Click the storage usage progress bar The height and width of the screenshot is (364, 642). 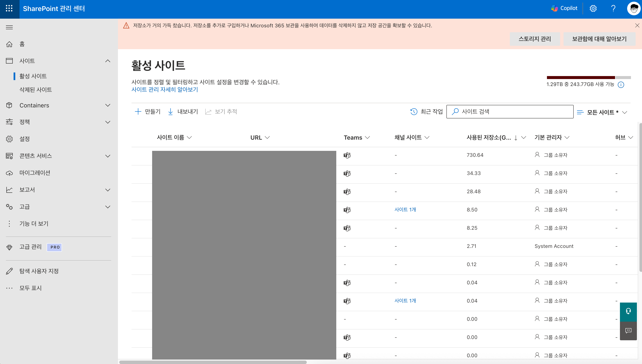pyautogui.click(x=589, y=78)
